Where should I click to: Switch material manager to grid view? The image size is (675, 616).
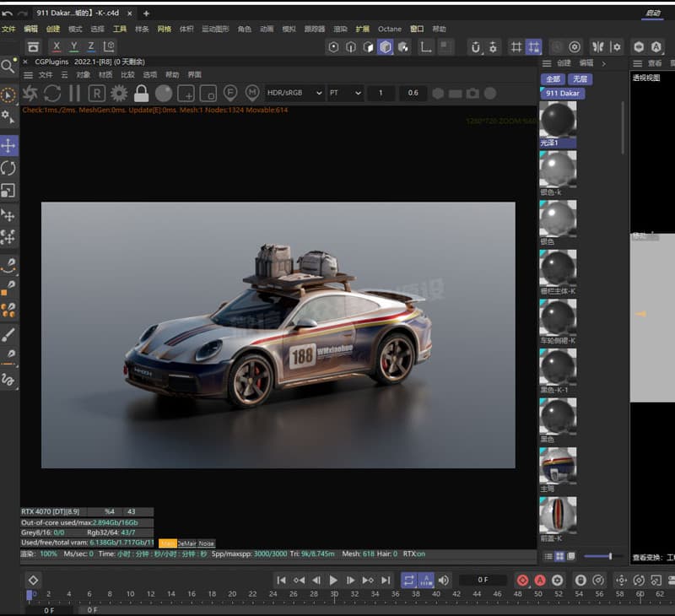click(x=559, y=557)
